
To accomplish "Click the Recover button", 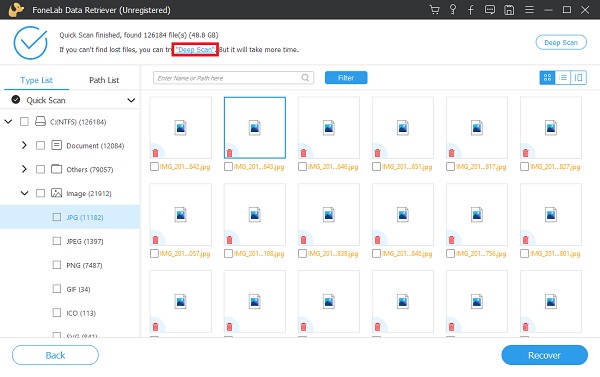I will (x=545, y=355).
